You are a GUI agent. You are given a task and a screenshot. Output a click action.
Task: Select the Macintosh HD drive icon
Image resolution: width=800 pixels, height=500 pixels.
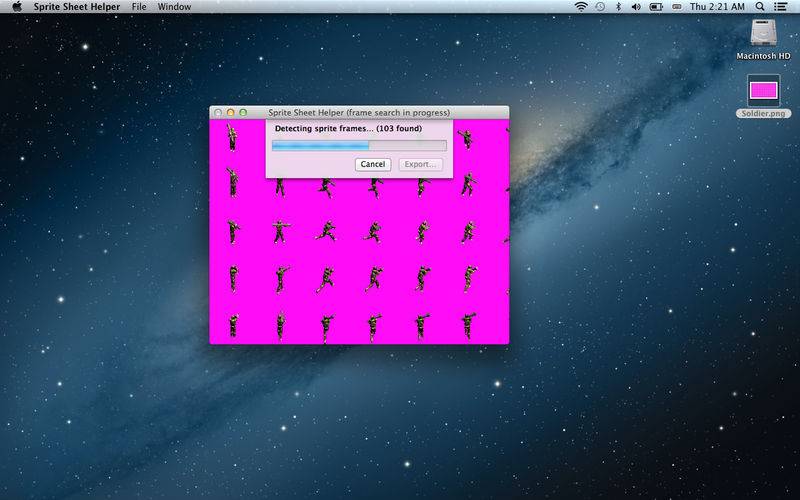(763, 33)
